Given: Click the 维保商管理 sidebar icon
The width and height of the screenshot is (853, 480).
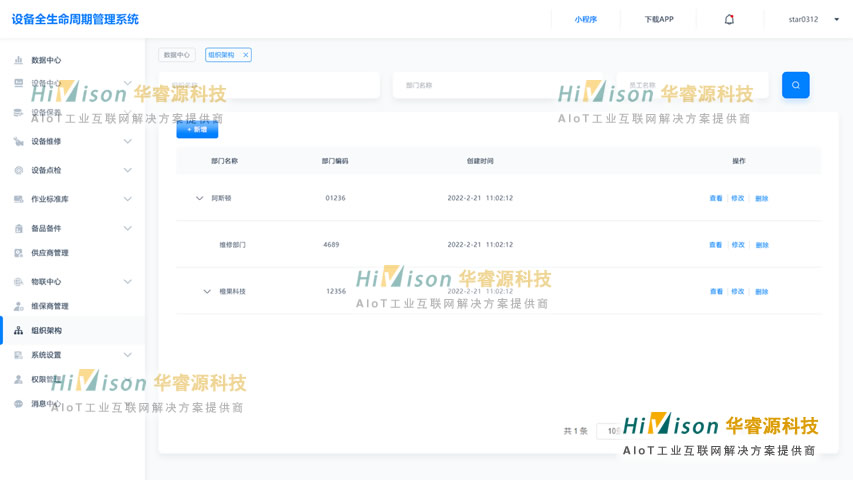Looking at the screenshot, I should (x=18, y=306).
